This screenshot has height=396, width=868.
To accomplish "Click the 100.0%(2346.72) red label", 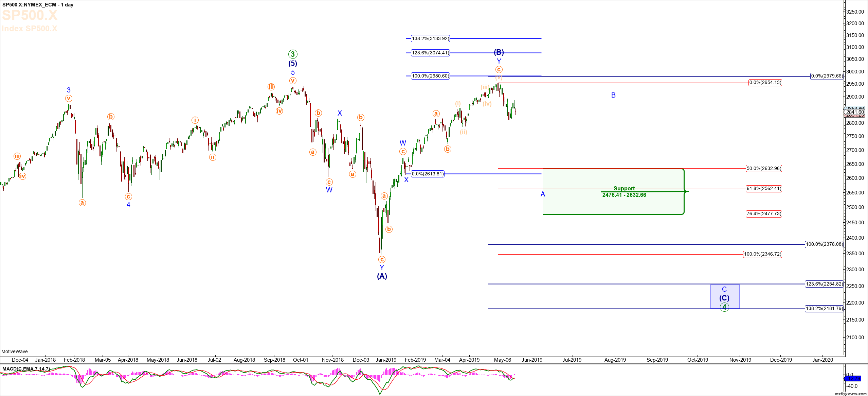I will (762, 254).
